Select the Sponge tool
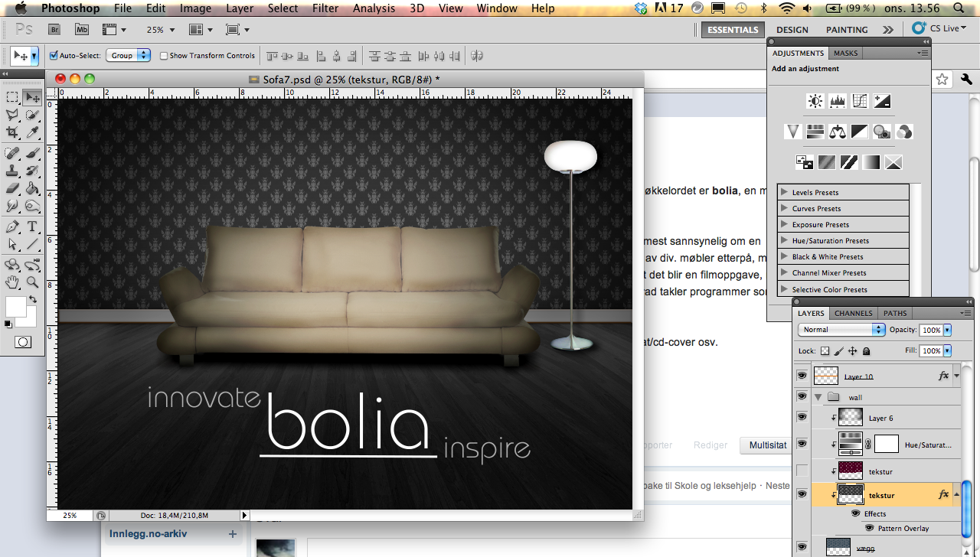The height and width of the screenshot is (557, 980). click(x=32, y=206)
